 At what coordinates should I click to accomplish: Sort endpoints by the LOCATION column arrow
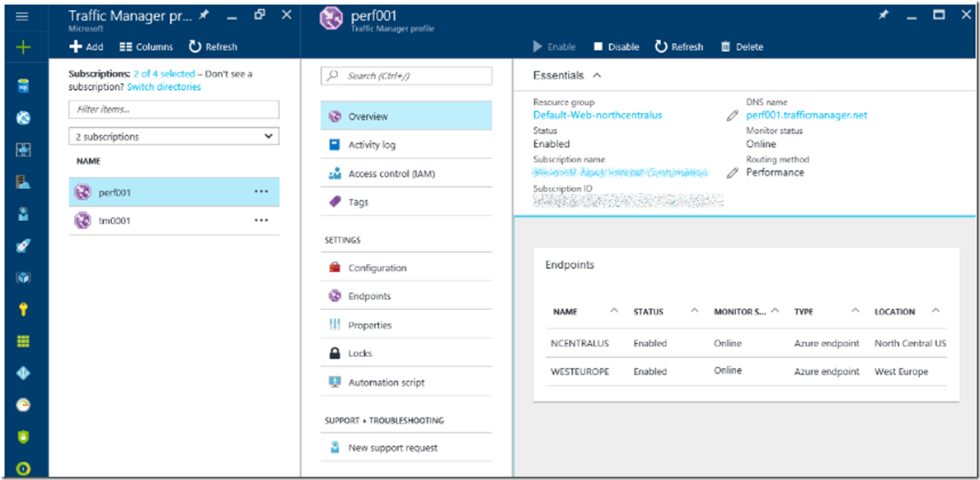935,311
